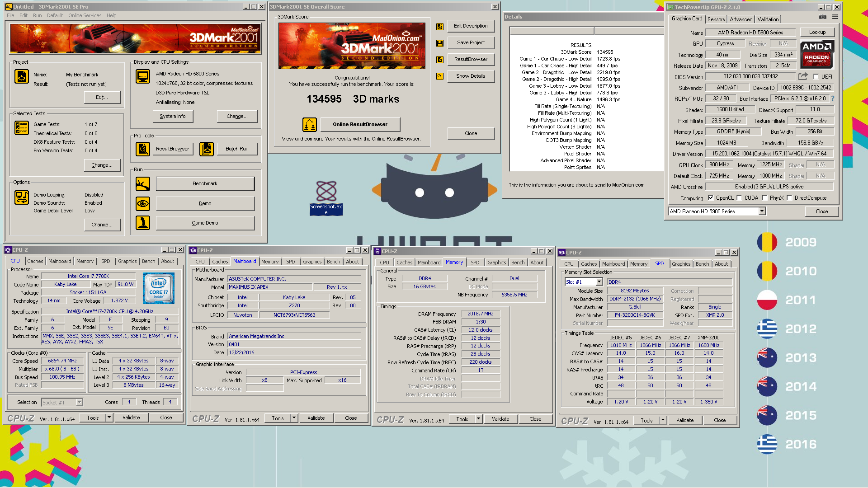Click the AMD Radeon Graphics logo

816,54
